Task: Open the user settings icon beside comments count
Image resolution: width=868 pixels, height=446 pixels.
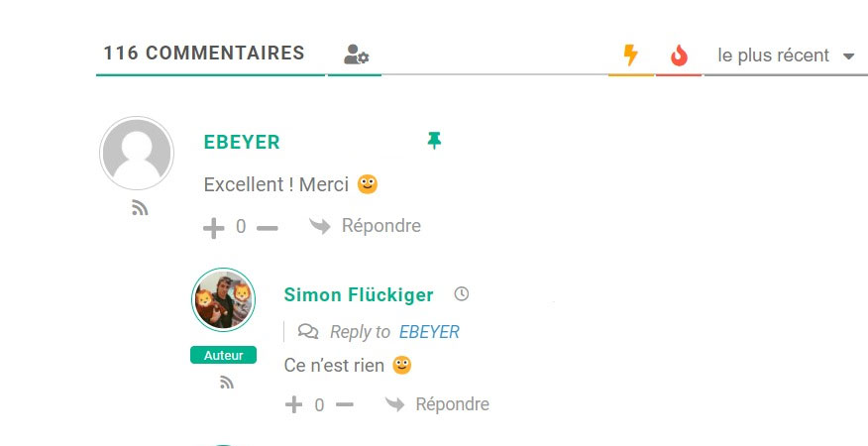Action: 356,55
